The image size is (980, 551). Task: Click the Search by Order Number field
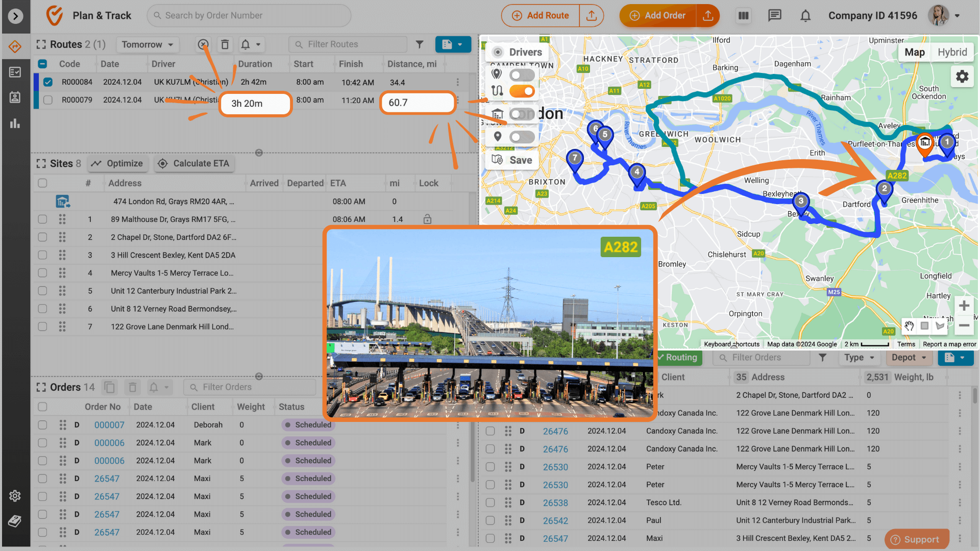click(249, 16)
